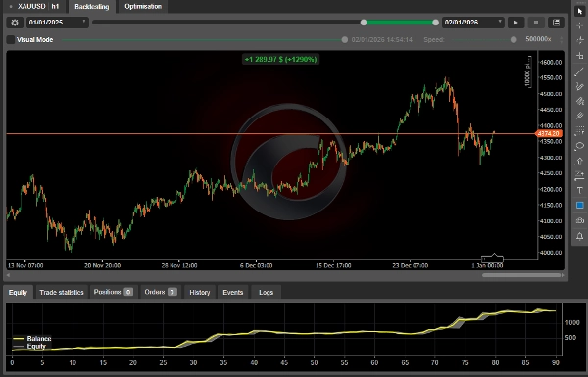Enable the Visual Mode checkbox
The image size is (588, 377).
(11, 40)
